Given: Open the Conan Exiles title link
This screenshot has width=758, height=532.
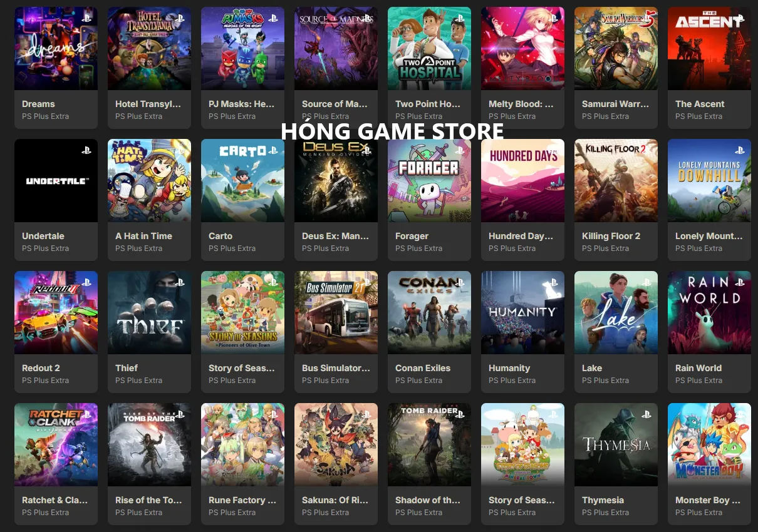Looking at the screenshot, I should [x=423, y=368].
